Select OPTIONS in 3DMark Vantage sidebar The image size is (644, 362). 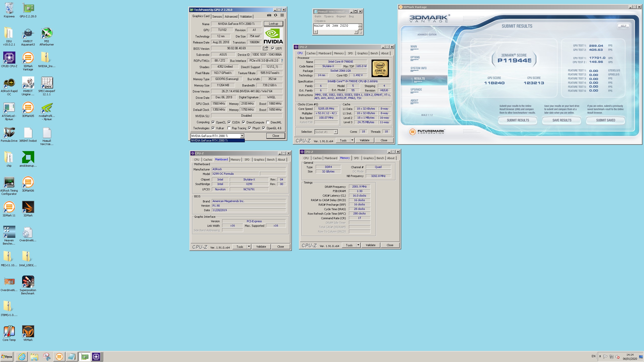[415, 57]
